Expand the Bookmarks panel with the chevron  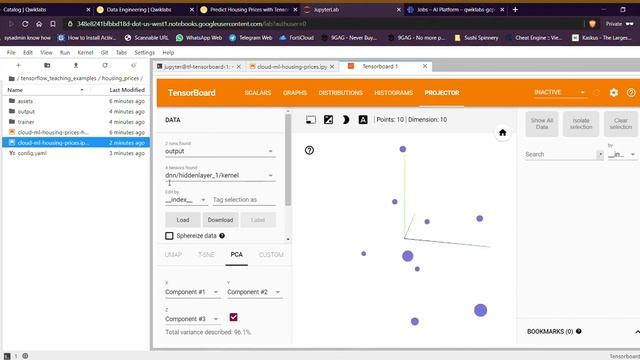tap(637, 332)
